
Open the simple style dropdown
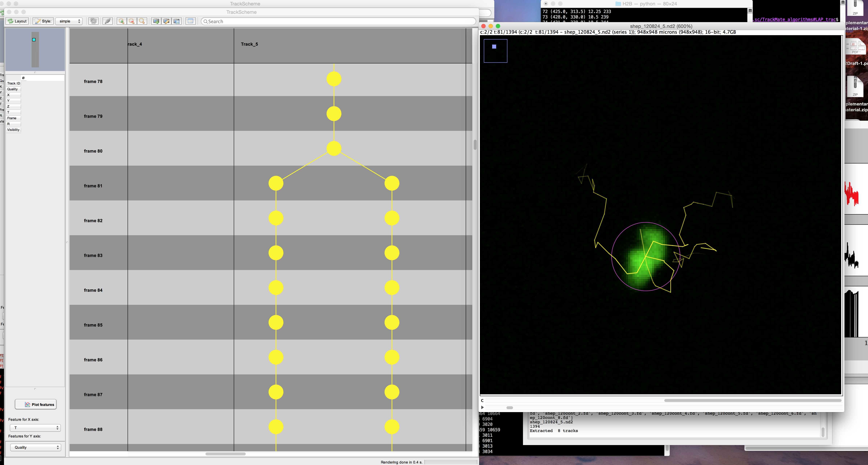pyautogui.click(x=69, y=21)
